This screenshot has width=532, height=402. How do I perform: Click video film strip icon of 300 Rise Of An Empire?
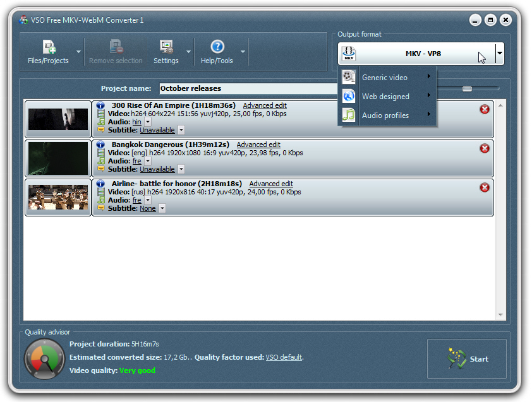click(x=100, y=114)
